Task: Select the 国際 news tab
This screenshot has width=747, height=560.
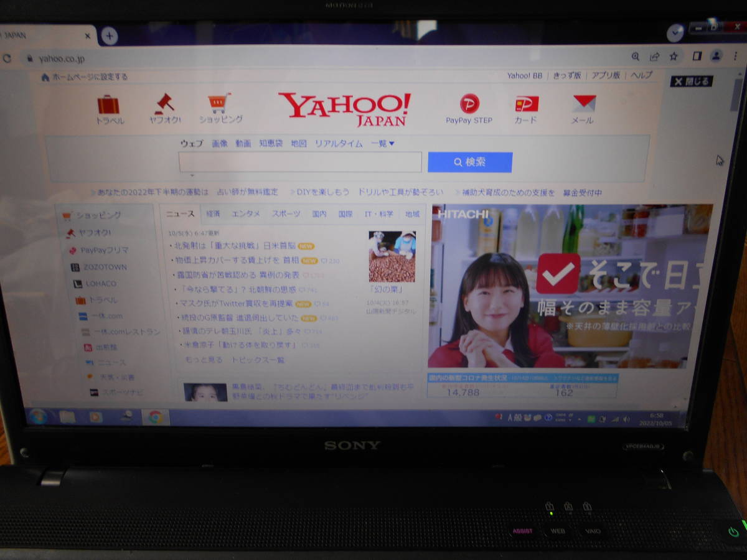Action: point(345,214)
